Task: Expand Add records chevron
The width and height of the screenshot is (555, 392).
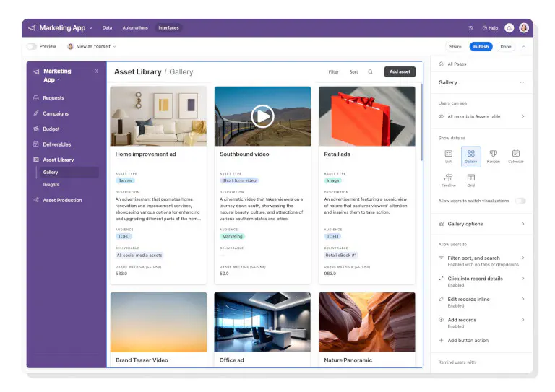Action: [523, 320]
